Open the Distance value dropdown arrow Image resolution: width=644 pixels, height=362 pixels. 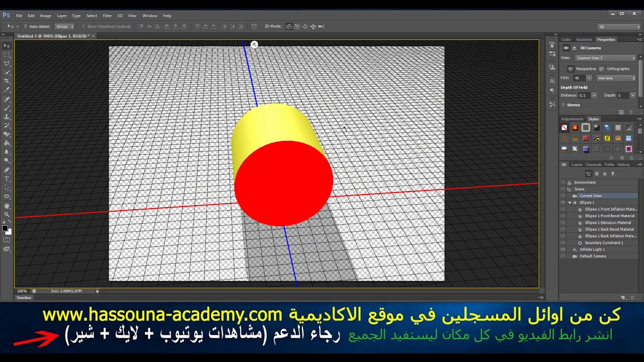594,96
